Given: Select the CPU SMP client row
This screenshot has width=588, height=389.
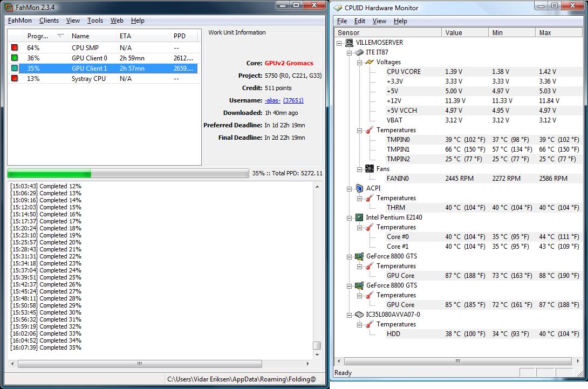Looking at the screenshot, I should click(102, 47).
